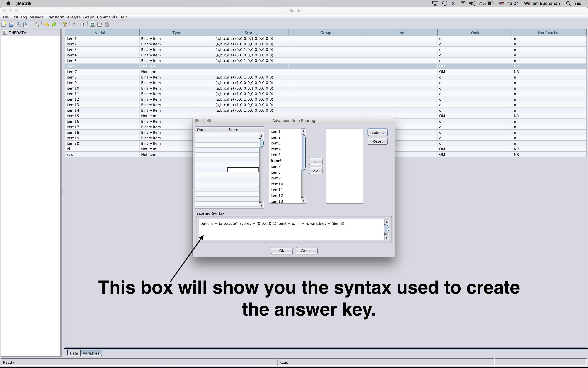Select item13 in the dialog item list
588x368 pixels.
285,201
